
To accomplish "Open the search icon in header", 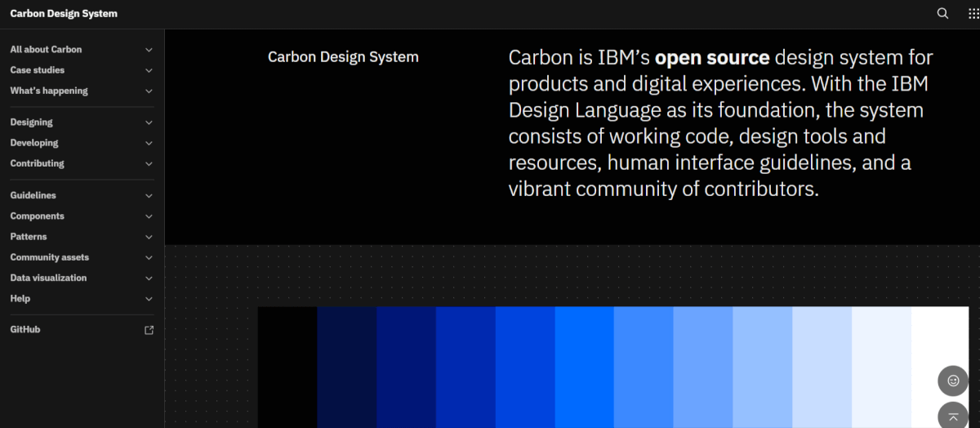I will (942, 13).
